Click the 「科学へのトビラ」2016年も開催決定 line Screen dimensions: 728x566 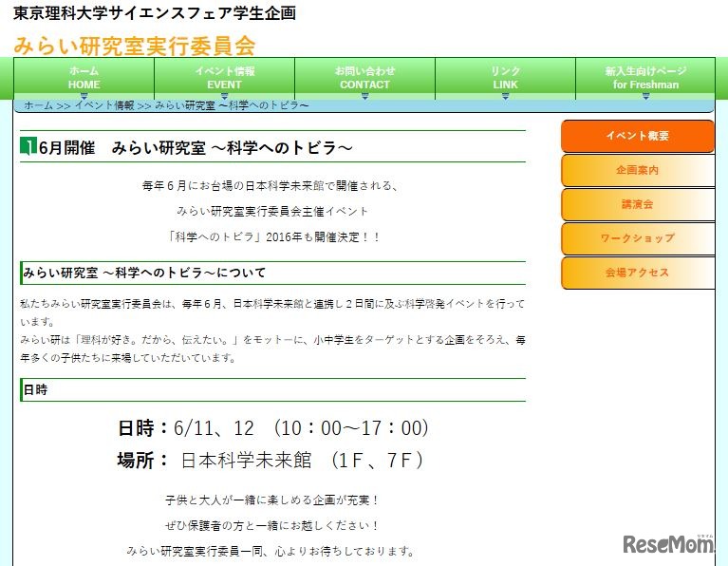click(273, 237)
